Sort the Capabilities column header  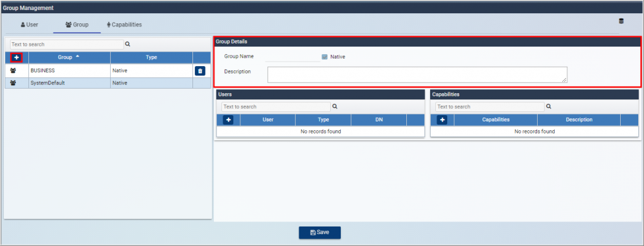pos(496,120)
